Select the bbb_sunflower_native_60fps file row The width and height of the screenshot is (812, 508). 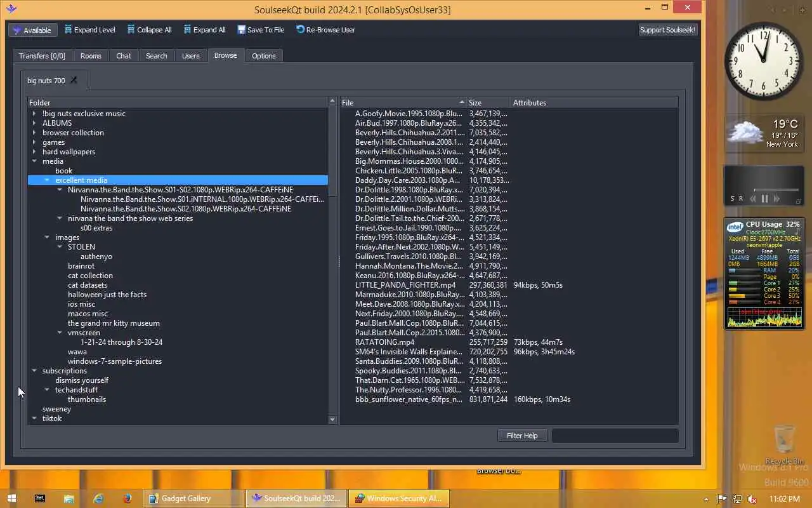coord(509,399)
